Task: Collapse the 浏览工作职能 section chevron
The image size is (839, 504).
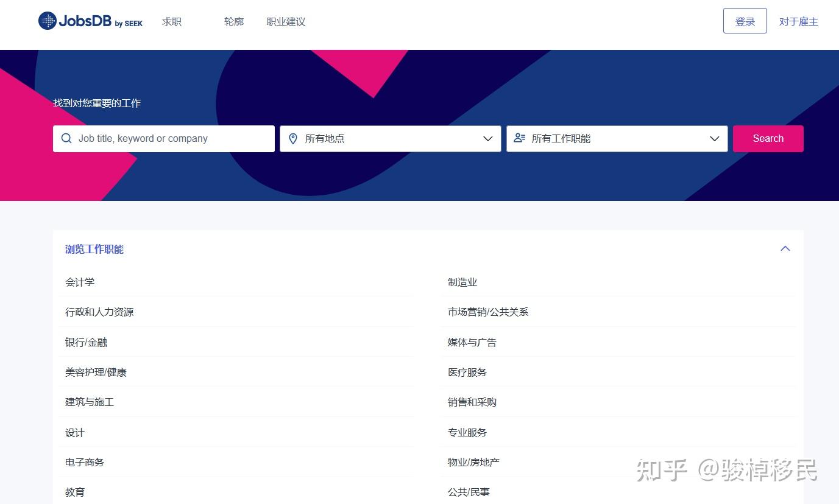Action: tap(785, 248)
